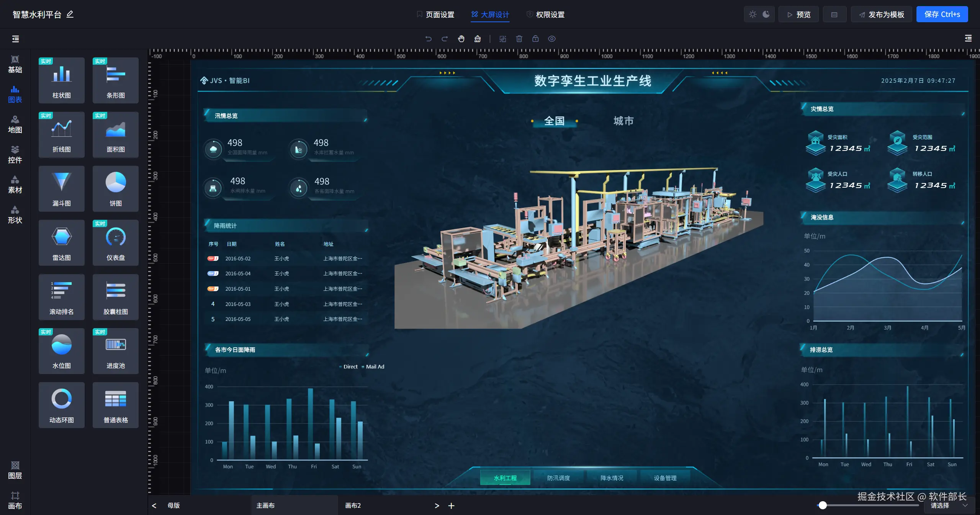Viewport: 980px width, 515px height.
Task: Click the undo arrow icon
Action: pos(428,39)
